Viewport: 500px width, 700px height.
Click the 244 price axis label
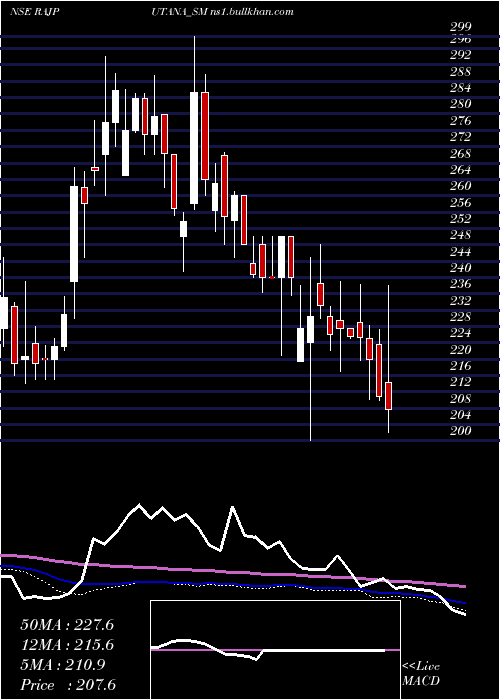(x=461, y=252)
